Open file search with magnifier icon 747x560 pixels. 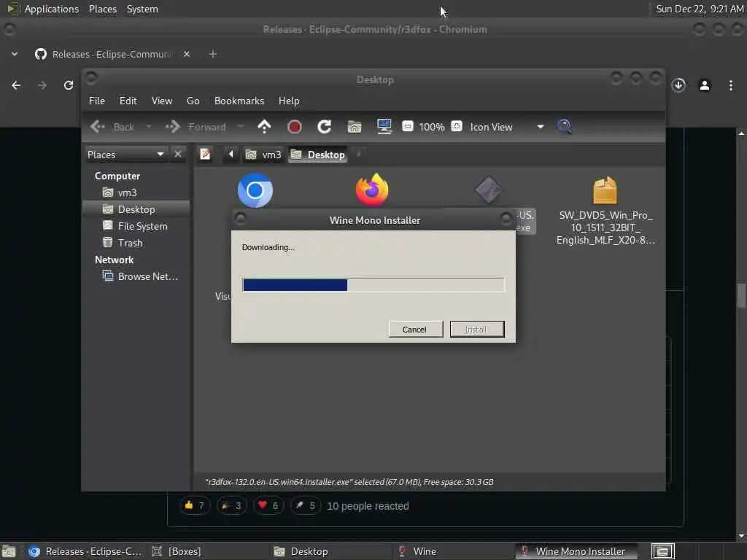(565, 127)
